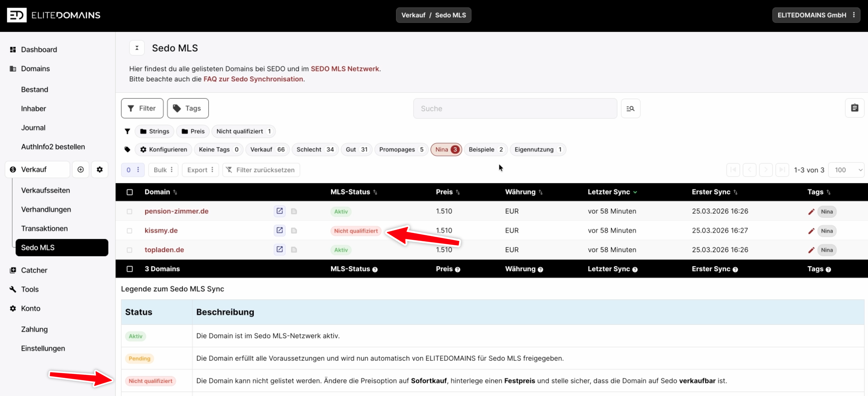
Task: Sort table by Letzter Sync column
Action: click(612, 192)
